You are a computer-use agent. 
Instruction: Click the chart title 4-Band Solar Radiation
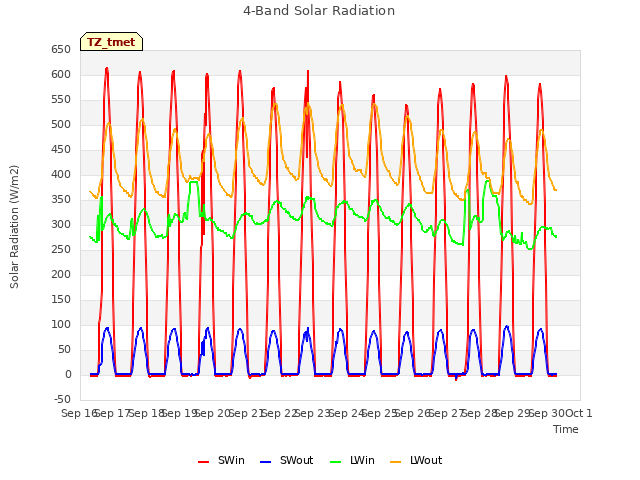[x=319, y=11]
